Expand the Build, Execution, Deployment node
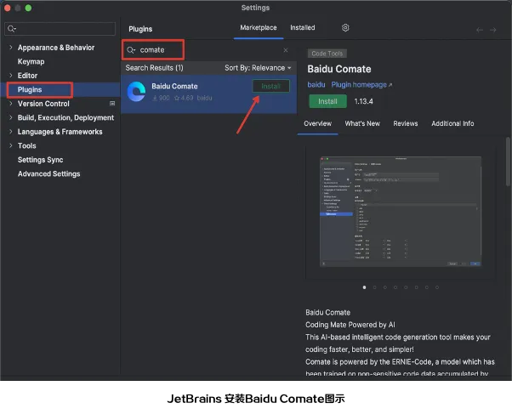This screenshot has height=420, width=512. point(11,118)
